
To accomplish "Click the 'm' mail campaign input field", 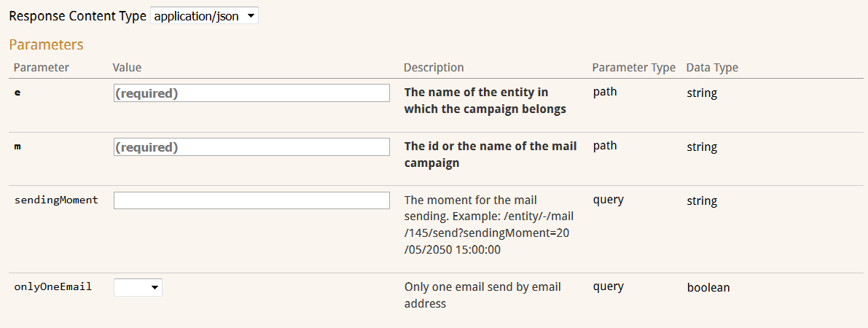I will tap(251, 147).
